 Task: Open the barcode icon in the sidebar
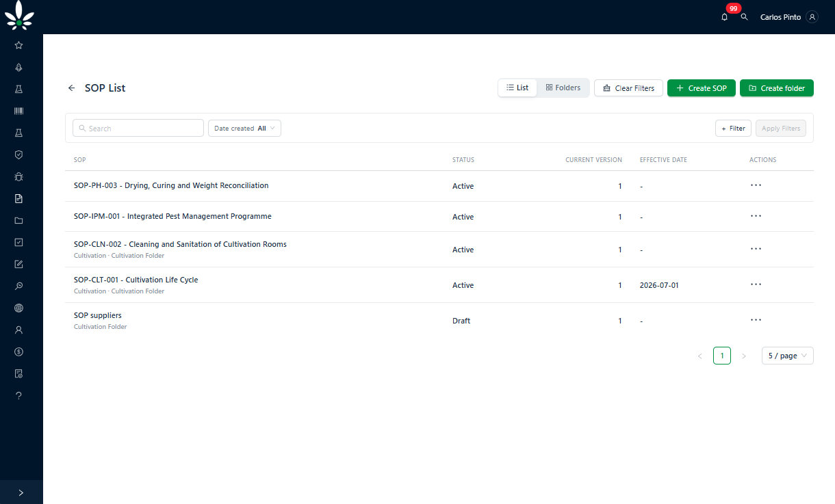click(18, 111)
